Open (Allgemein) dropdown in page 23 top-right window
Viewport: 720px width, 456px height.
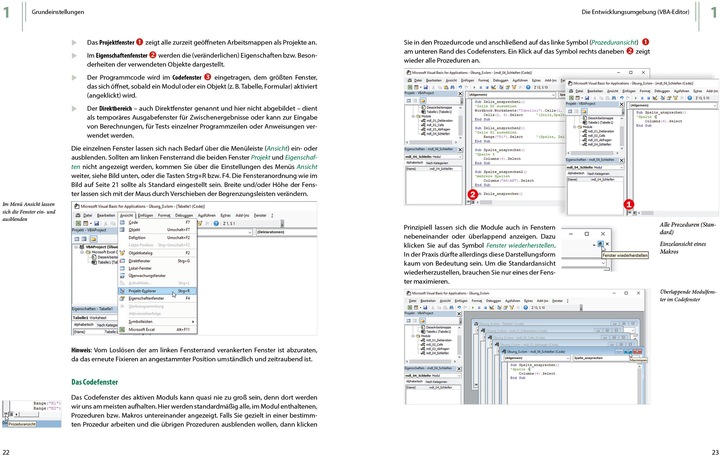click(674, 106)
